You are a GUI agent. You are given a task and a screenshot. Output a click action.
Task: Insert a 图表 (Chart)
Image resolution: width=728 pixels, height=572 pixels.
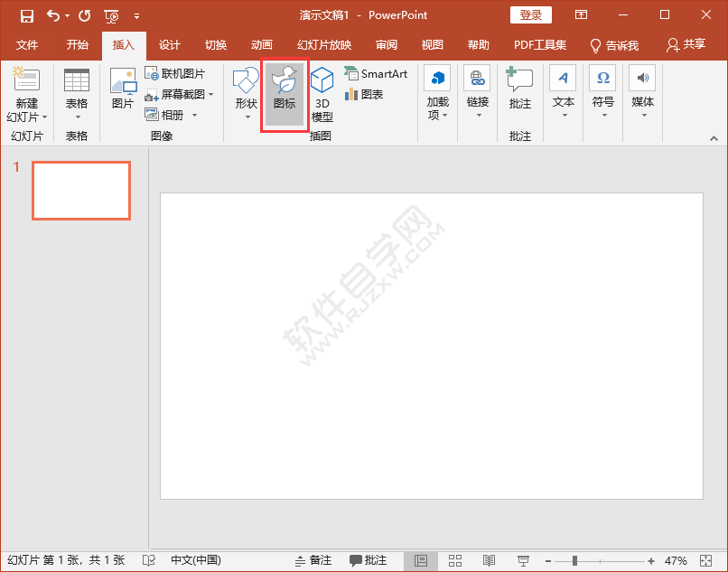click(x=365, y=93)
